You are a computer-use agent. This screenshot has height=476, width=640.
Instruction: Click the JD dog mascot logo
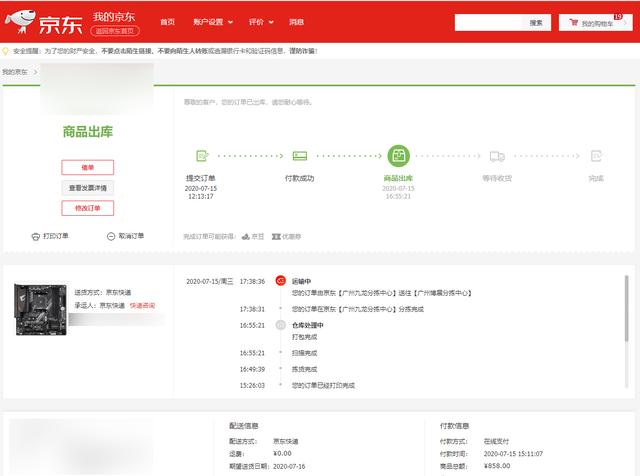pyautogui.click(x=20, y=22)
